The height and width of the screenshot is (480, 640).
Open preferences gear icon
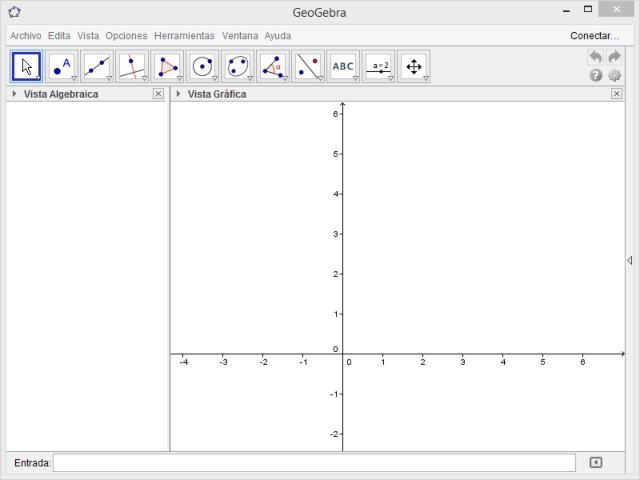pos(614,76)
